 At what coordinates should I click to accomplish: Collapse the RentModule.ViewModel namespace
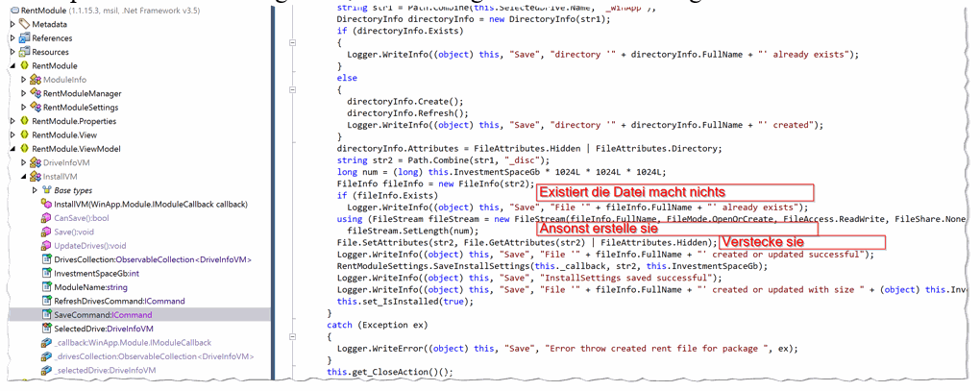[x=12, y=149]
